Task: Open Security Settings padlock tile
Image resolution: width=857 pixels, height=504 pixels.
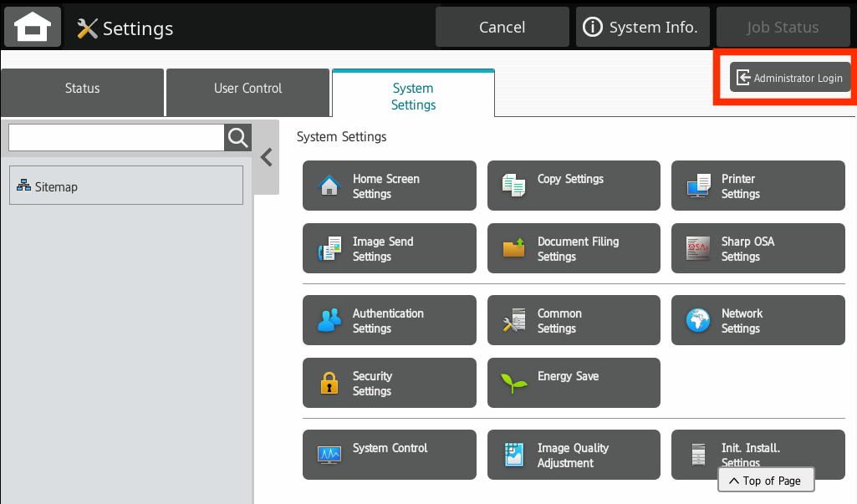Action: [x=389, y=383]
